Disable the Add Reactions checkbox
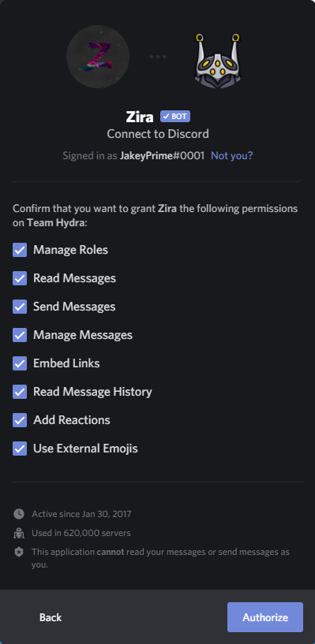 [20, 420]
